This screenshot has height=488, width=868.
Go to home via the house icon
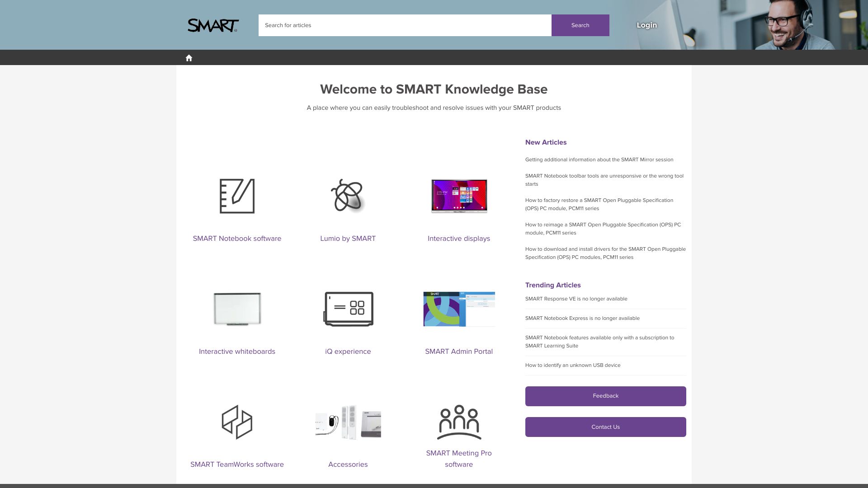click(189, 58)
